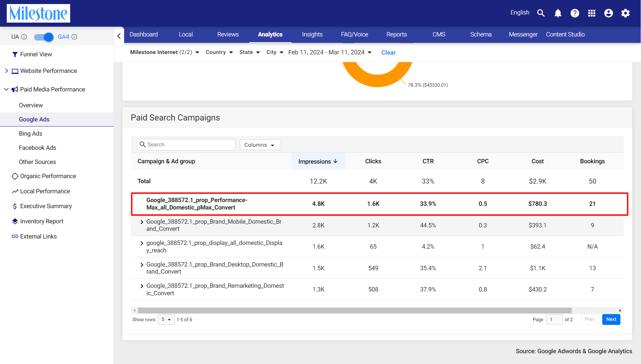The height and width of the screenshot is (364, 641).
Task: Open Other Sources in sidebar
Action: pos(37,162)
